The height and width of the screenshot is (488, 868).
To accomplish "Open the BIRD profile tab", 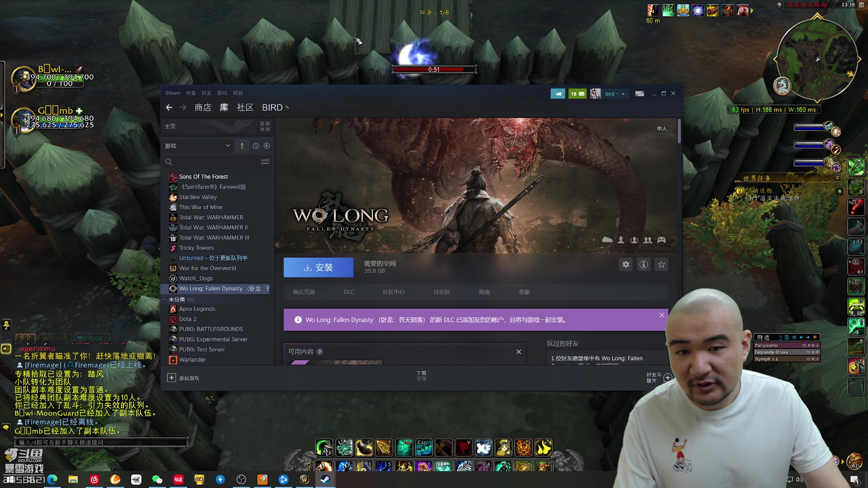I will [275, 108].
